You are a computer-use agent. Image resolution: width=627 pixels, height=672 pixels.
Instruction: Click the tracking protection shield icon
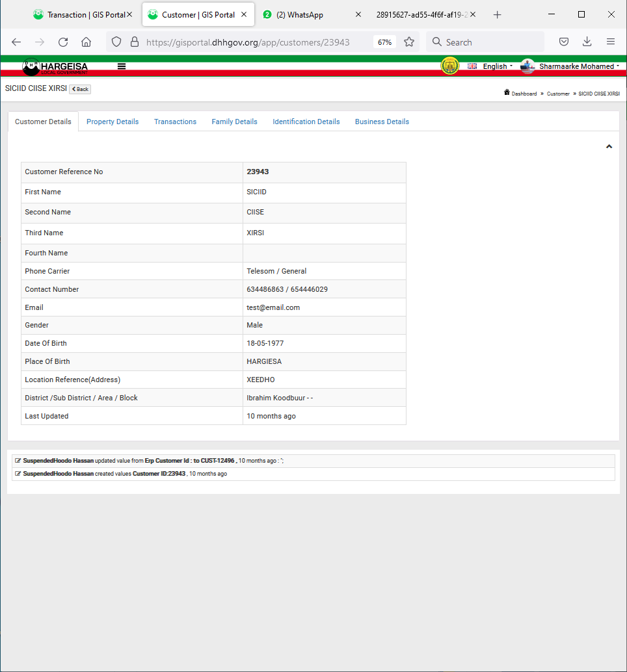(x=116, y=42)
